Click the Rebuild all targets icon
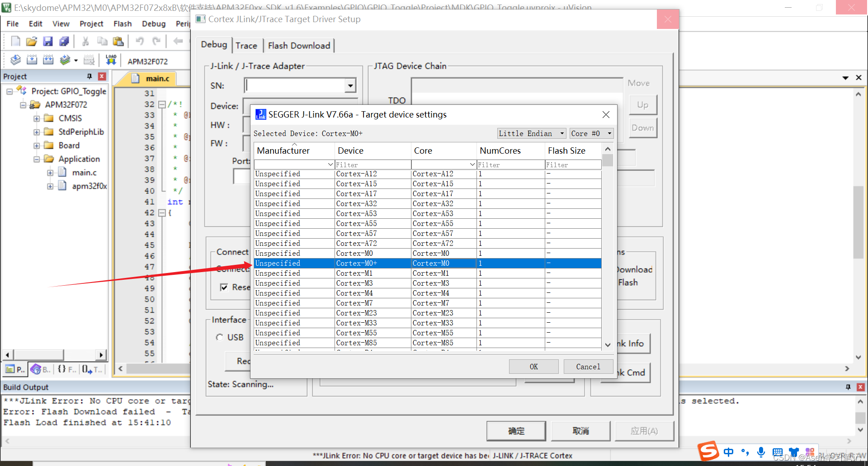 click(48, 60)
